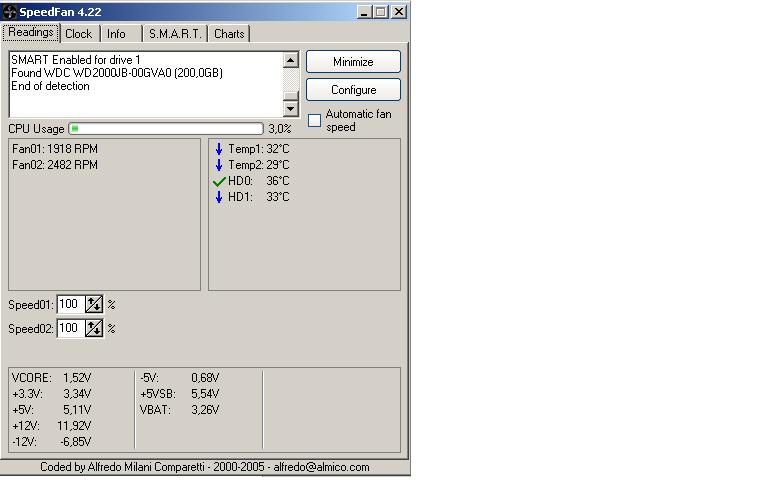The width and height of the screenshot is (758, 488).
Task: Click the 'Temp1: 32°C' reading
Action: pyautogui.click(x=259, y=149)
